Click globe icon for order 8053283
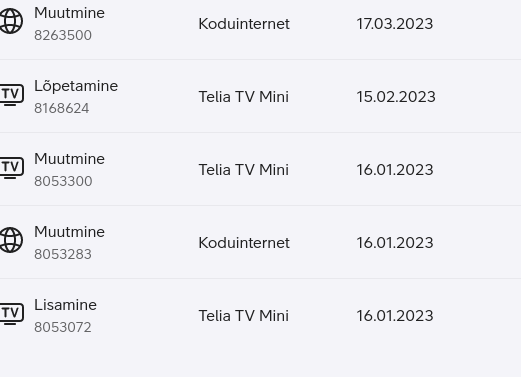 tap(11, 240)
